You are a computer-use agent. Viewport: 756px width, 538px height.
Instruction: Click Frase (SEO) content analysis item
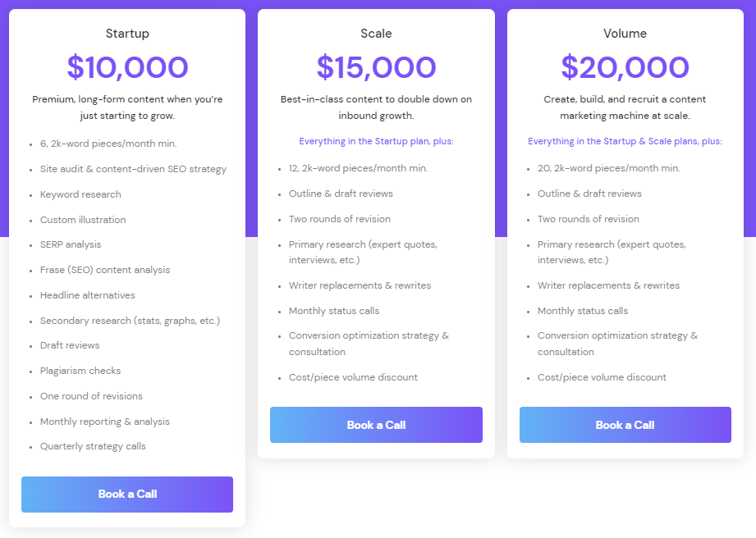[105, 270]
